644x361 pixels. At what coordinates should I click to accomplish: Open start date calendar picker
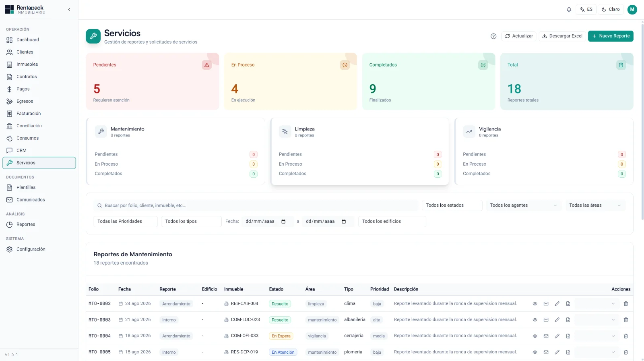tap(283, 222)
